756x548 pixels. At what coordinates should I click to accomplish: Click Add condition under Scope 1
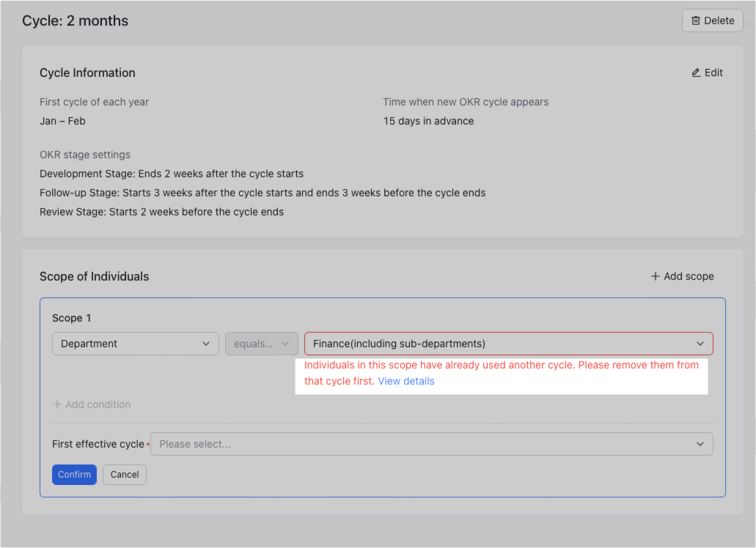click(92, 404)
